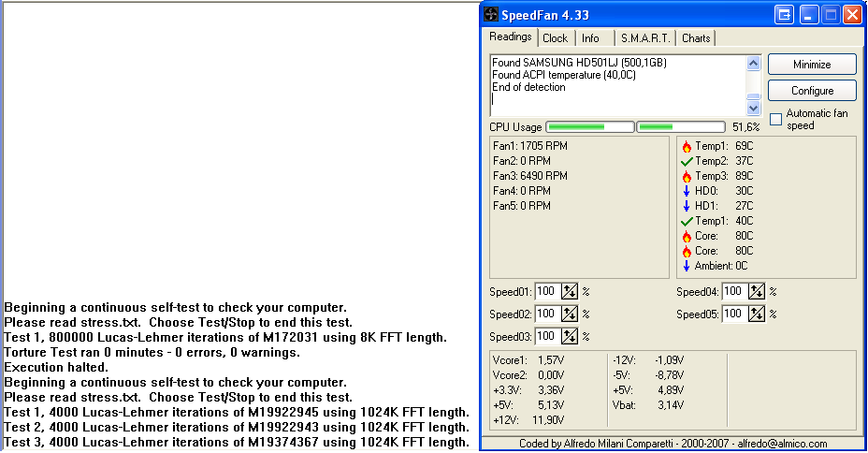Click the flame icon next to Temp3 89C
Screen dimensions: 868x453
[x=687, y=176]
